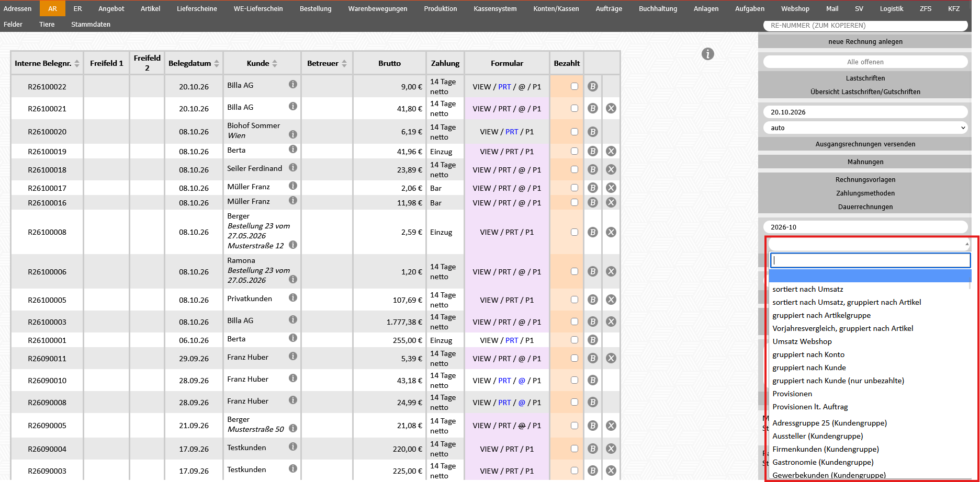Click the dropdown search input field
Image resolution: width=980 pixels, height=482 pixels.
pyautogui.click(x=870, y=260)
